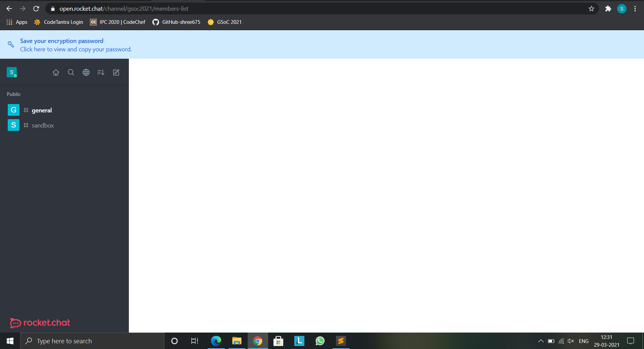Image resolution: width=644 pixels, height=349 pixels.
Task: Click the encryption key icon in the banner
Action: click(x=10, y=44)
